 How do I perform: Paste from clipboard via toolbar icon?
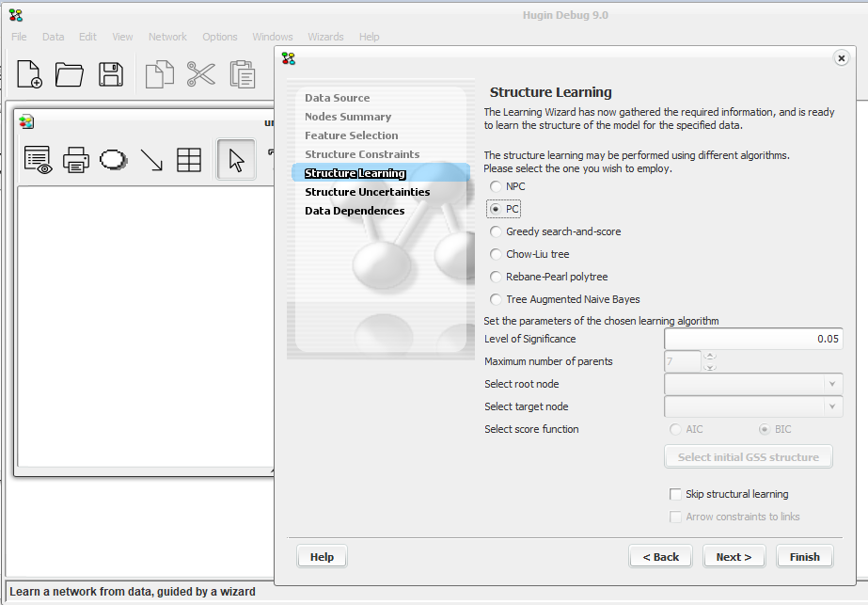(242, 74)
